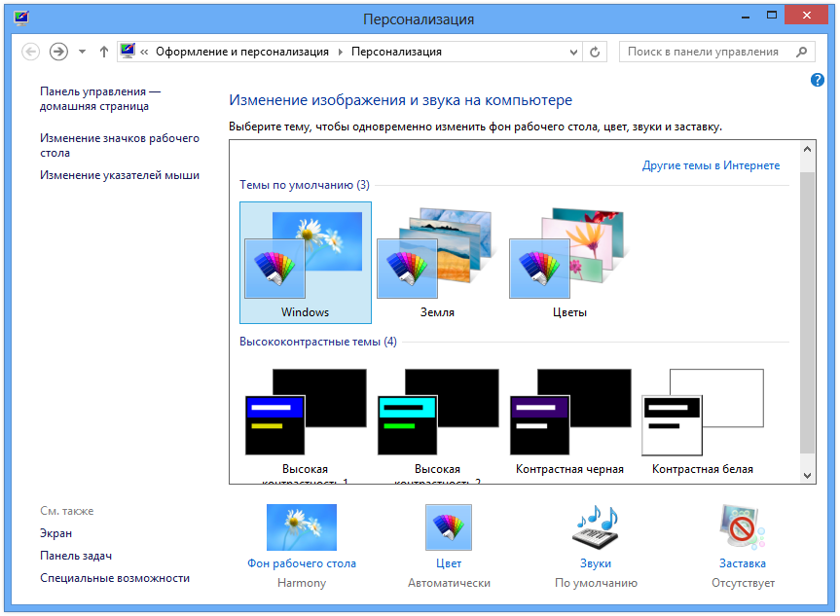Click the control panel search field
The image size is (840, 616).
click(706, 52)
